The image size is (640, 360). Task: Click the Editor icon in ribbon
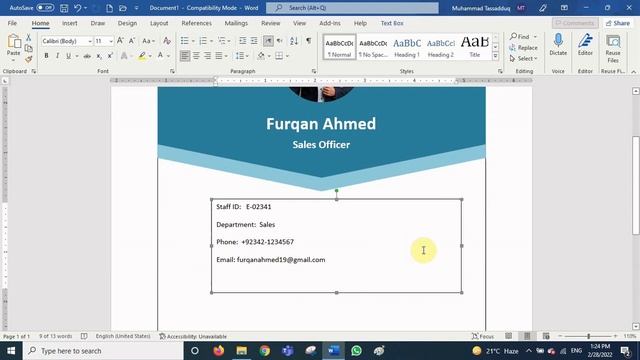(585, 41)
